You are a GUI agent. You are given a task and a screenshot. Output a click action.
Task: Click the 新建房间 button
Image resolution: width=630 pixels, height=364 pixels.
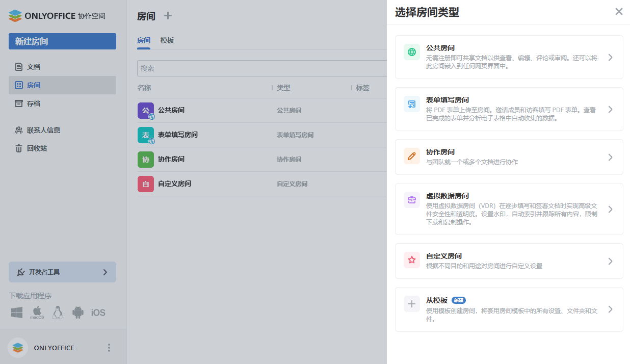click(62, 41)
